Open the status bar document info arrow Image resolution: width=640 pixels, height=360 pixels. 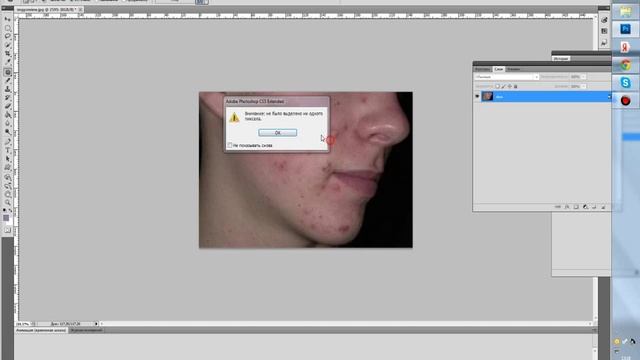(x=96, y=324)
